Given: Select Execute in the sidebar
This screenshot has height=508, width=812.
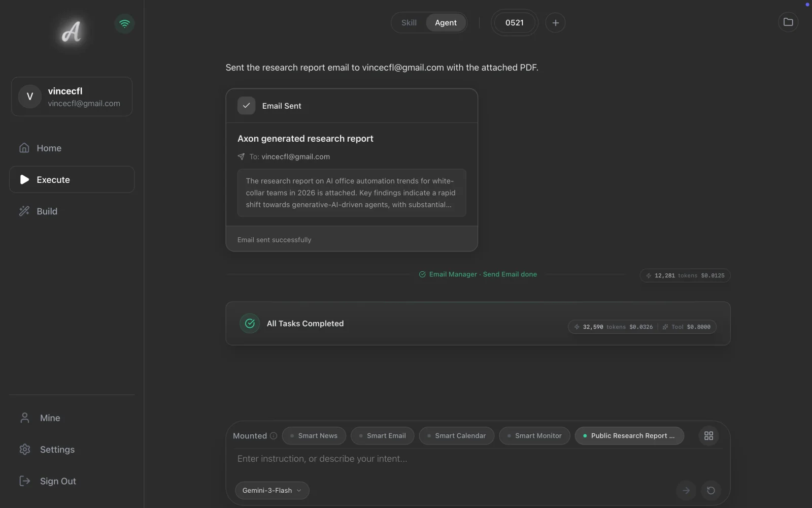Looking at the screenshot, I should (x=72, y=179).
